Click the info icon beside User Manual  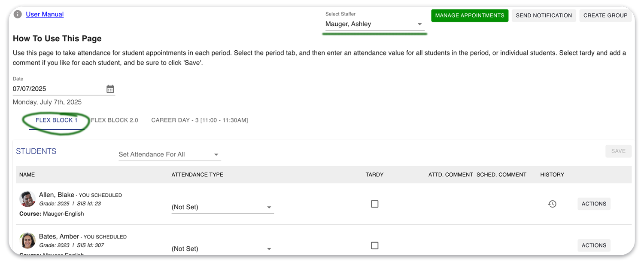[x=18, y=14]
